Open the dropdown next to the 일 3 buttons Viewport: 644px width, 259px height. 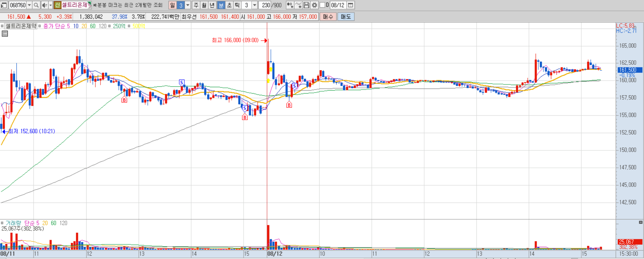(x=188, y=5)
